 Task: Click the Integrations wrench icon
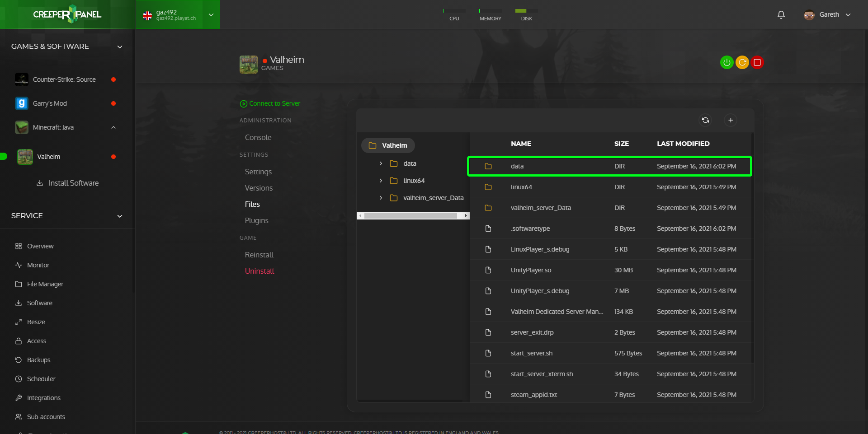click(19, 398)
